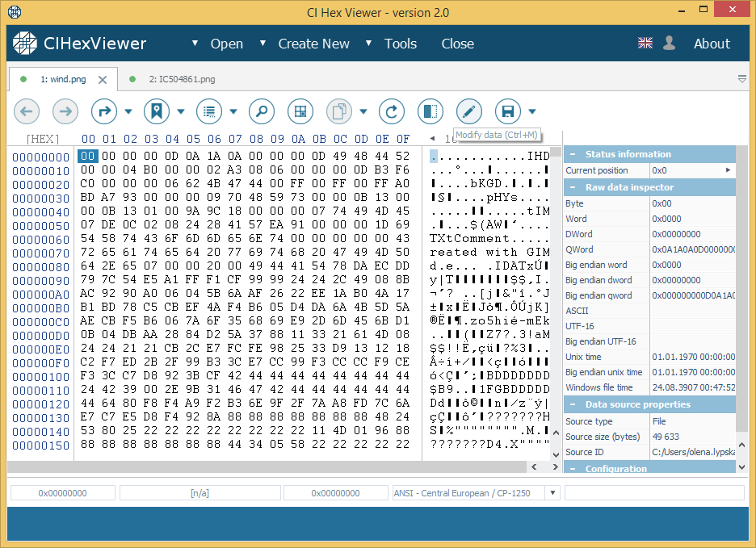The width and height of the screenshot is (756, 548).
Task: Collapse the Data source properties section
Action: point(573,404)
